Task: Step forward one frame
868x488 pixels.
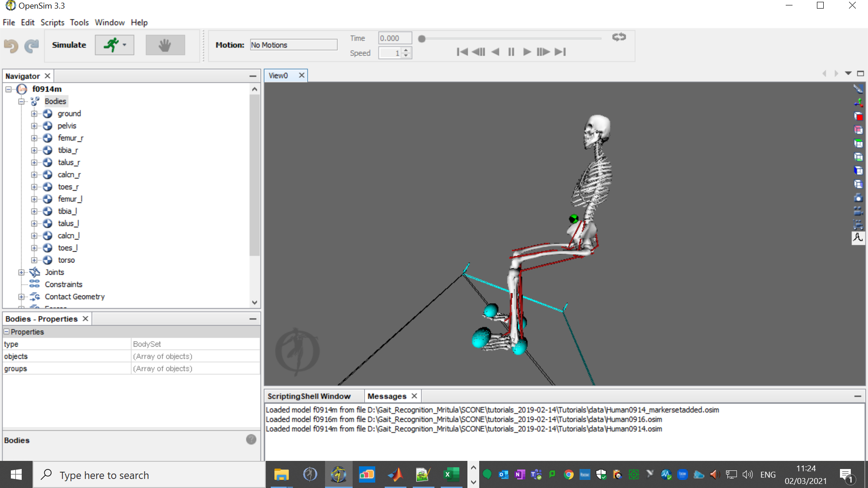Action: pos(543,52)
